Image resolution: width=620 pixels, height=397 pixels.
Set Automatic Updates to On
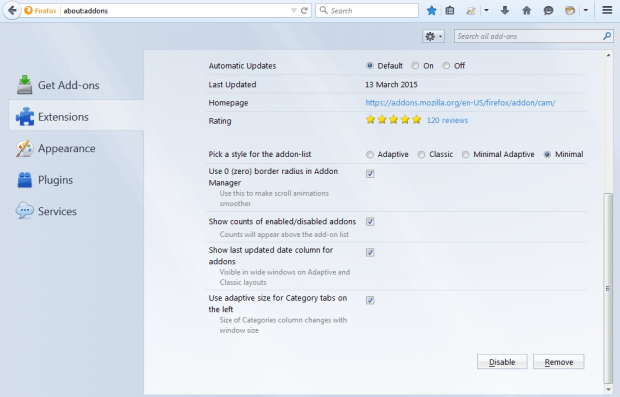(415, 66)
